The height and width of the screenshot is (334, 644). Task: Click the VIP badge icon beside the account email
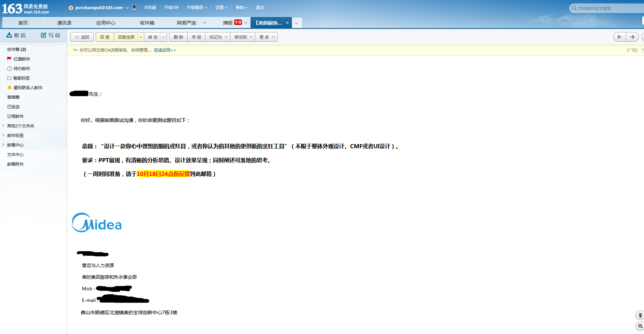click(x=71, y=8)
